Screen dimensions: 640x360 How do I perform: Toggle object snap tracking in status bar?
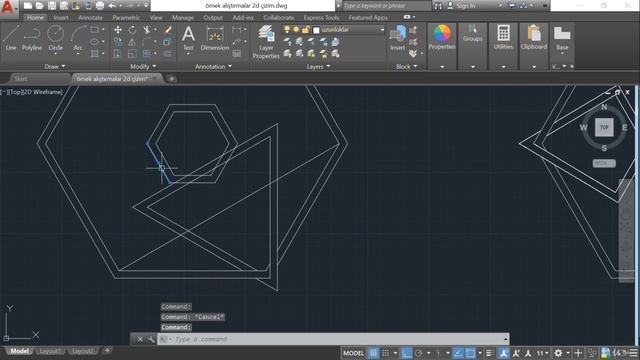coord(458,353)
